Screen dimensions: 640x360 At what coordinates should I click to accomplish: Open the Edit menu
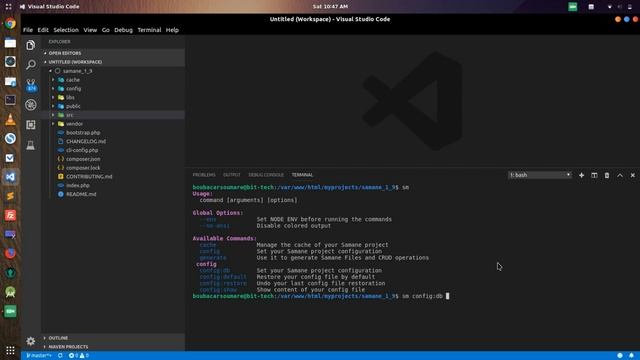(43, 30)
